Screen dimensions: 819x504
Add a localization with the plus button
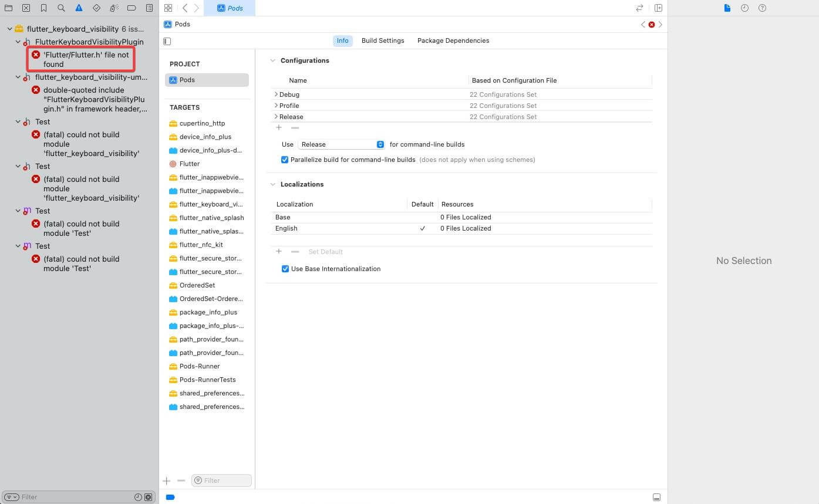(x=279, y=251)
